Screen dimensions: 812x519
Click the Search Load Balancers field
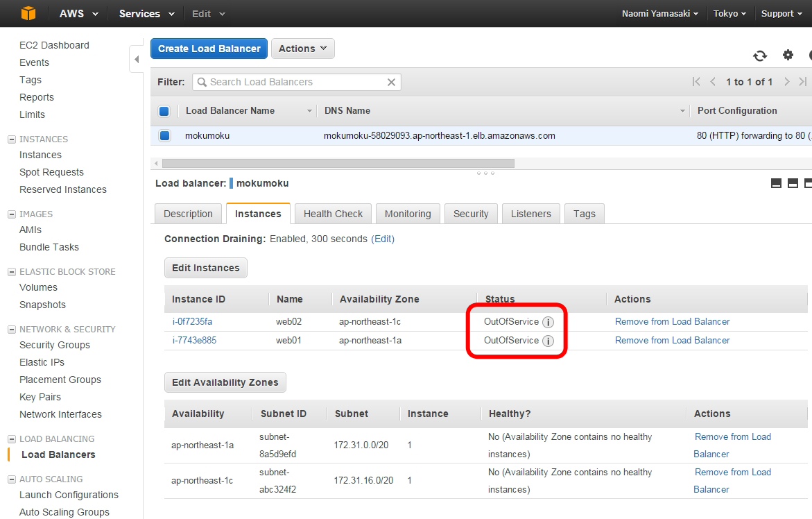tap(297, 82)
